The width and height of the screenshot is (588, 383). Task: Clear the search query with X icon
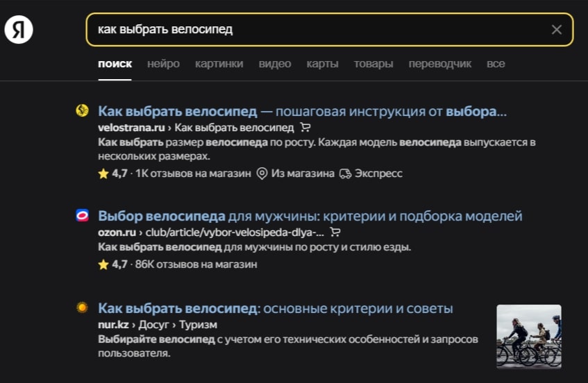[x=557, y=30]
